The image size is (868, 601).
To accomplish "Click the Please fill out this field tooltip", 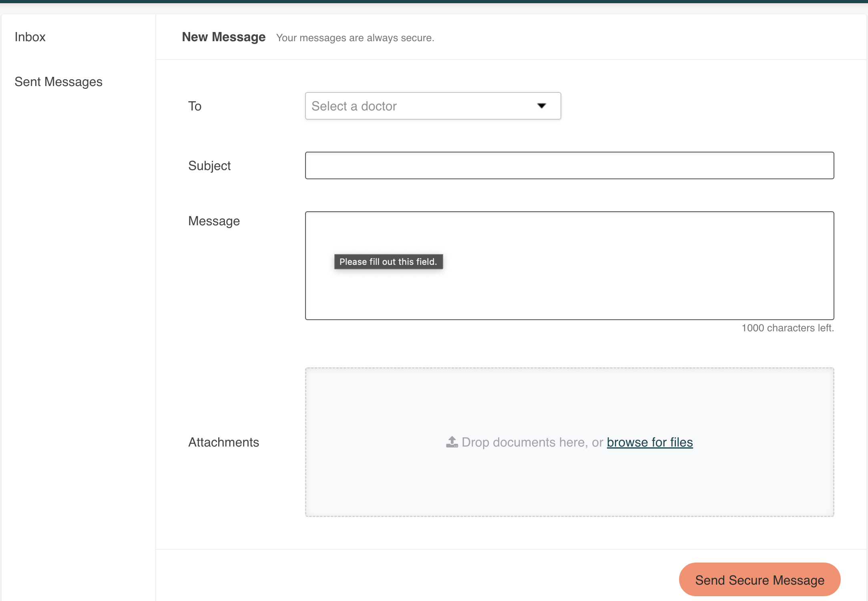I will tap(388, 262).
